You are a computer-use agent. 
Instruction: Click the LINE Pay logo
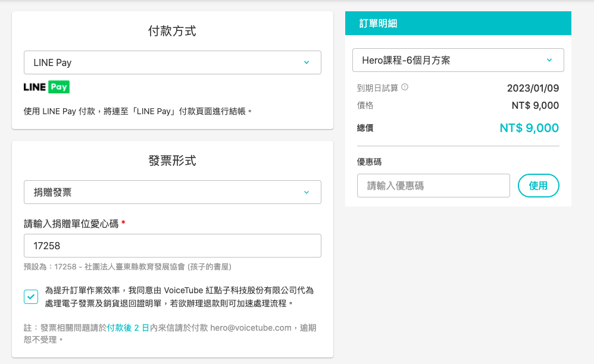tap(46, 87)
